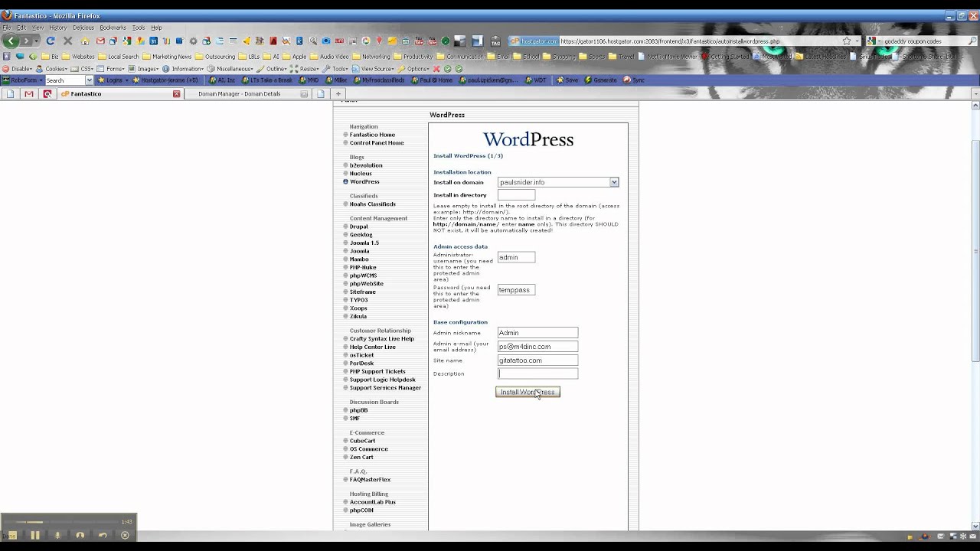Click the TAG toolbar icon

click(x=495, y=41)
